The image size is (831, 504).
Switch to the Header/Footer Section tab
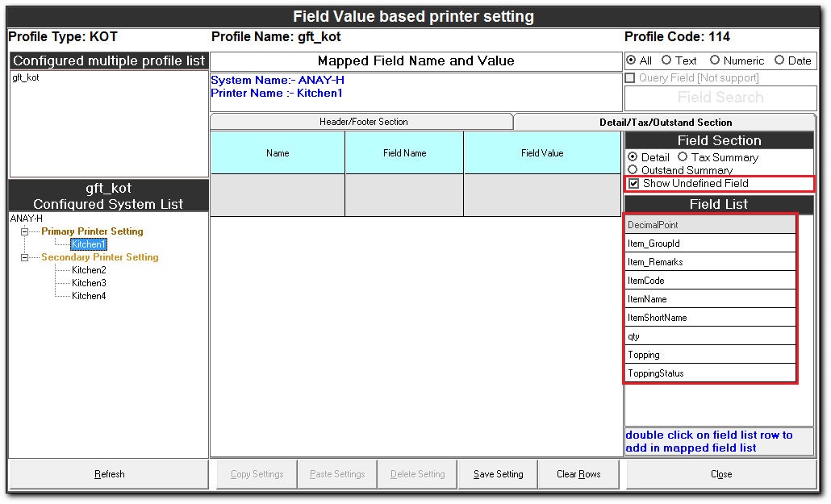coord(363,122)
